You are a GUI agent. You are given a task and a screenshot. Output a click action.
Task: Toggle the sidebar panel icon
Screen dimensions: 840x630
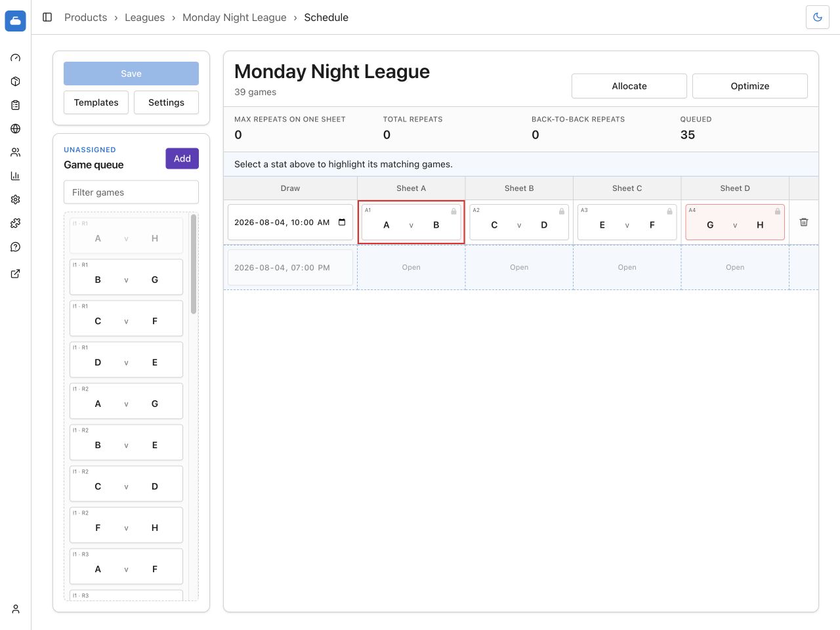[x=47, y=17]
